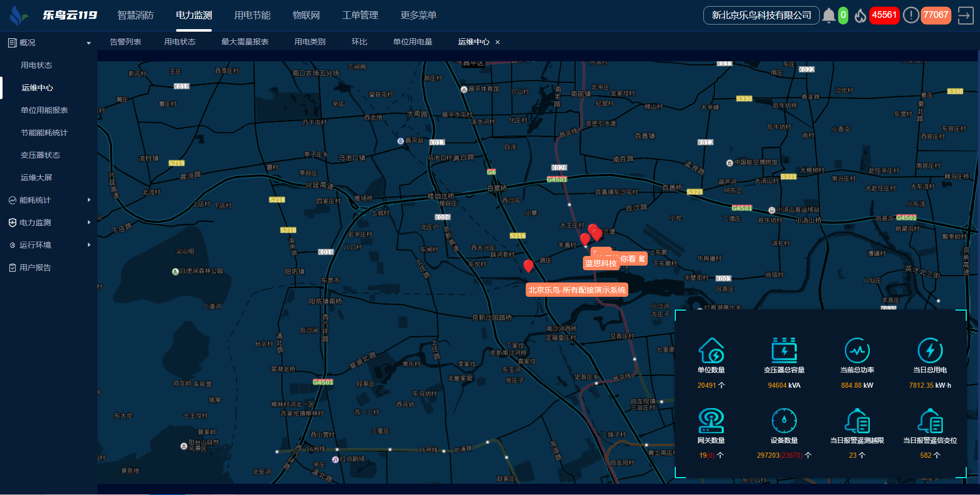This screenshot has width=980, height=495.
Task: Click the 网关数量 gateway icon
Action: (711, 421)
